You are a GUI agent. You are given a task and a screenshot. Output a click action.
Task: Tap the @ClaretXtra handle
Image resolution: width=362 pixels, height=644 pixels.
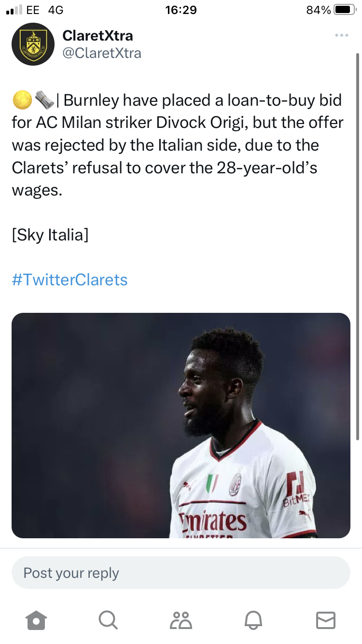[x=102, y=53]
